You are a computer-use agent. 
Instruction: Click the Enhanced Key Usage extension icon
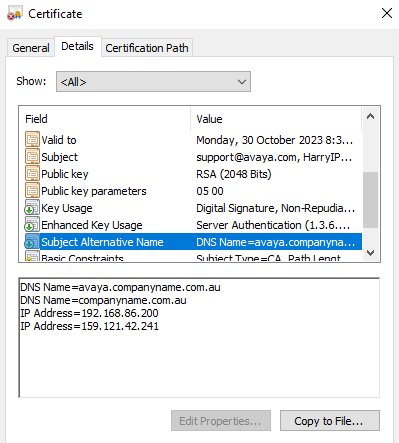click(x=32, y=225)
